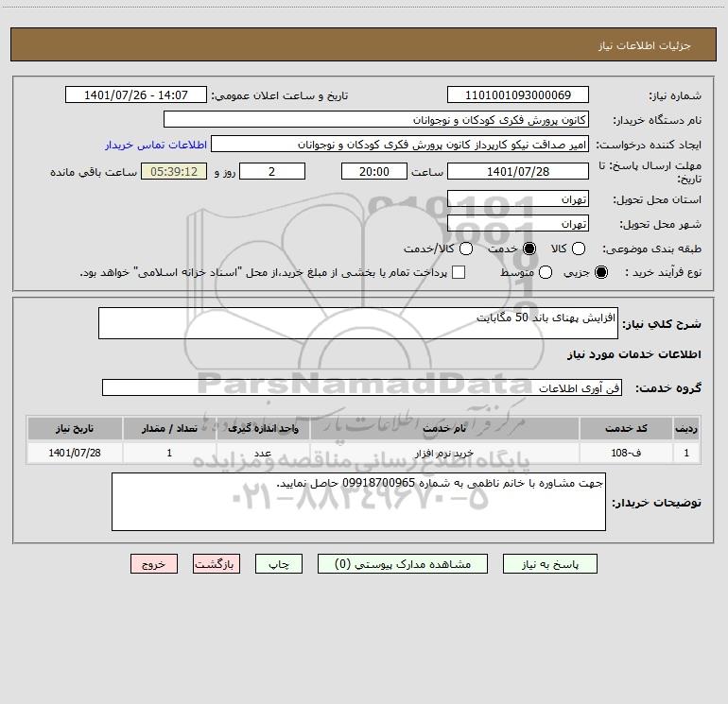Click the استان محل تحویل field تهران
Viewport: 728px width, 704px height.
point(518,199)
